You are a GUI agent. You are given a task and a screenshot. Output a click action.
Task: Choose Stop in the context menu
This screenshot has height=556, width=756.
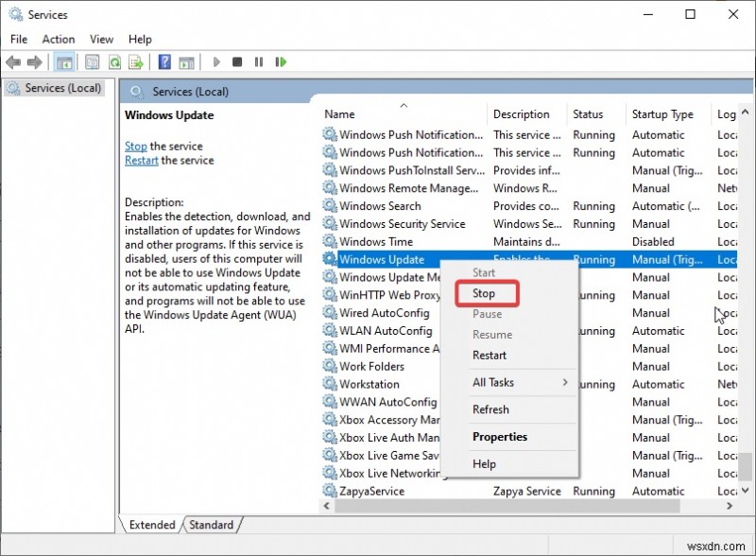(508, 293)
